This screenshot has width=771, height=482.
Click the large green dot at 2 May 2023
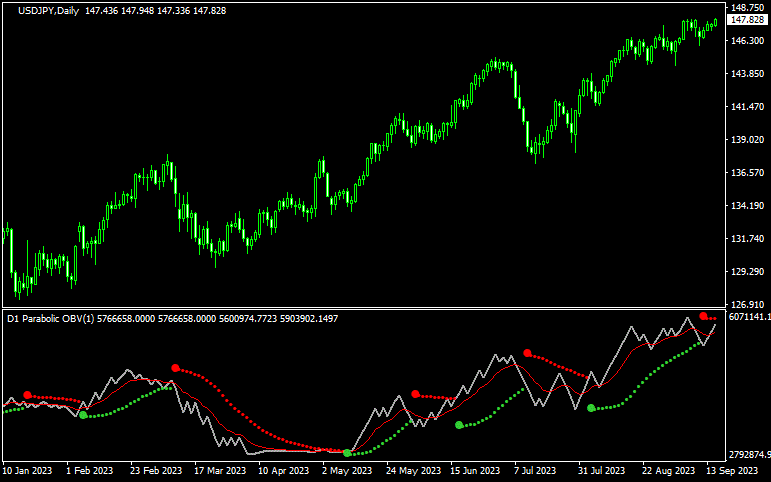click(347, 453)
